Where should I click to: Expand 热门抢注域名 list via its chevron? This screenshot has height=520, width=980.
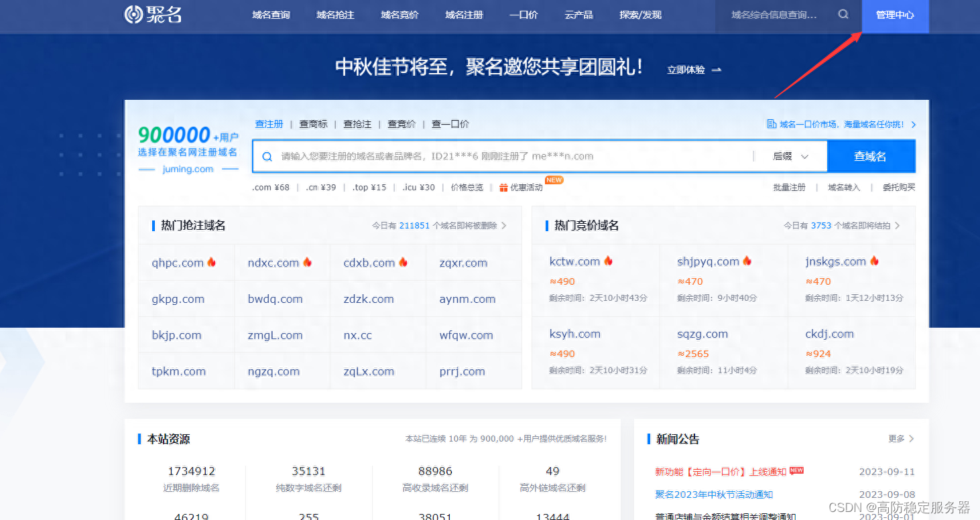coord(504,226)
